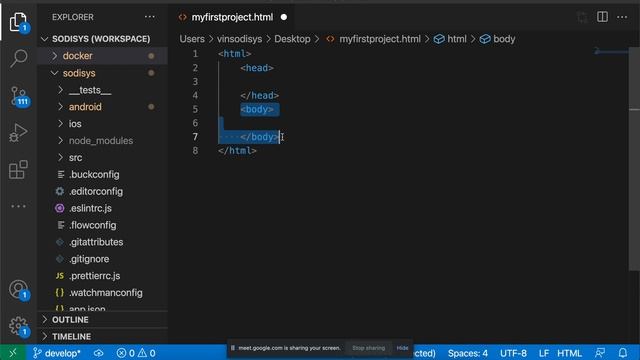Open the Search view icon
640x360 pixels.
[x=18, y=58]
